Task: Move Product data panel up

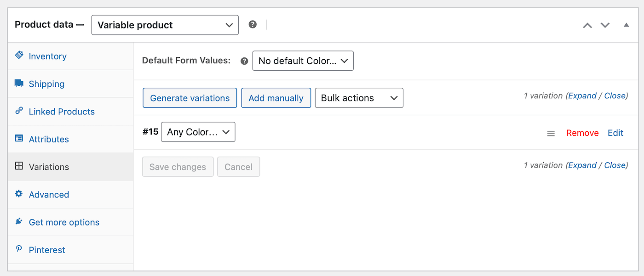Action: coord(587,25)
